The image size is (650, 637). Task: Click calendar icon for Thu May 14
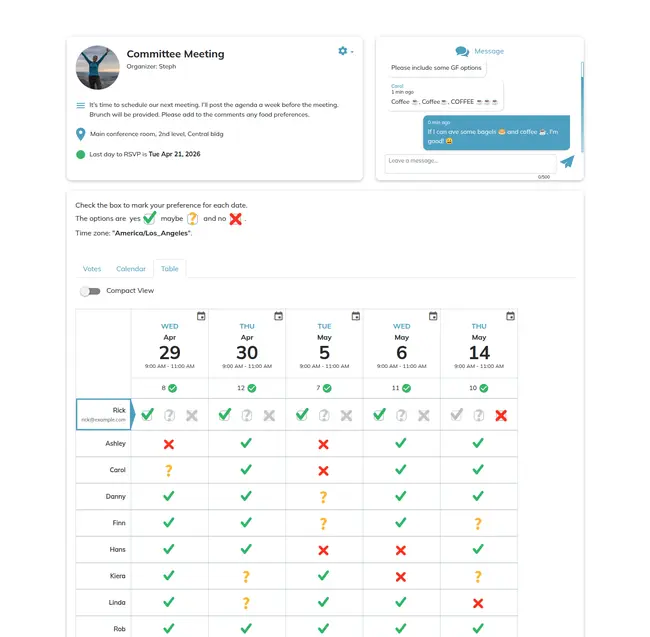pos(510,316)
